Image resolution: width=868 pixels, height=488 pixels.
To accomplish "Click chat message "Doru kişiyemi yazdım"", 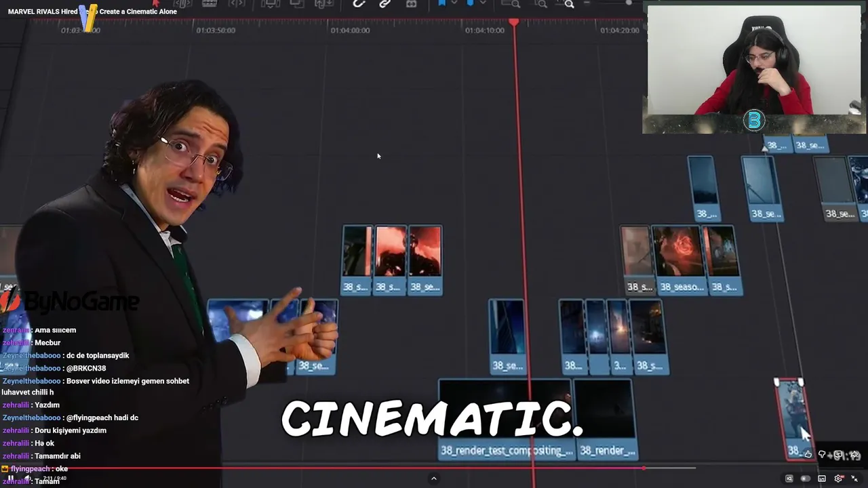I will [x=71, y=430].
